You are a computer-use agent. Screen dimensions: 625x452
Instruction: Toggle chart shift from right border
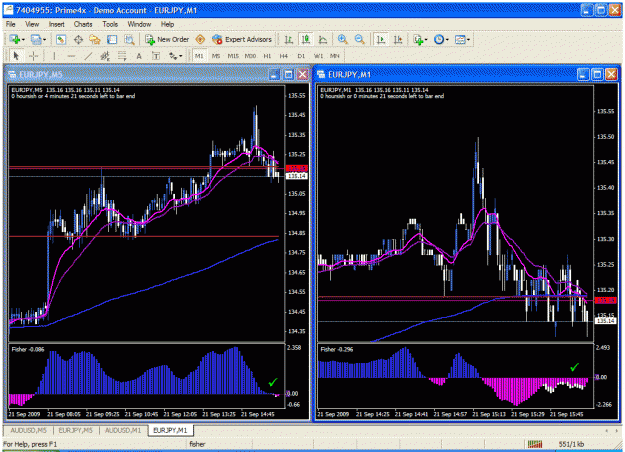[x=398, y=39]
